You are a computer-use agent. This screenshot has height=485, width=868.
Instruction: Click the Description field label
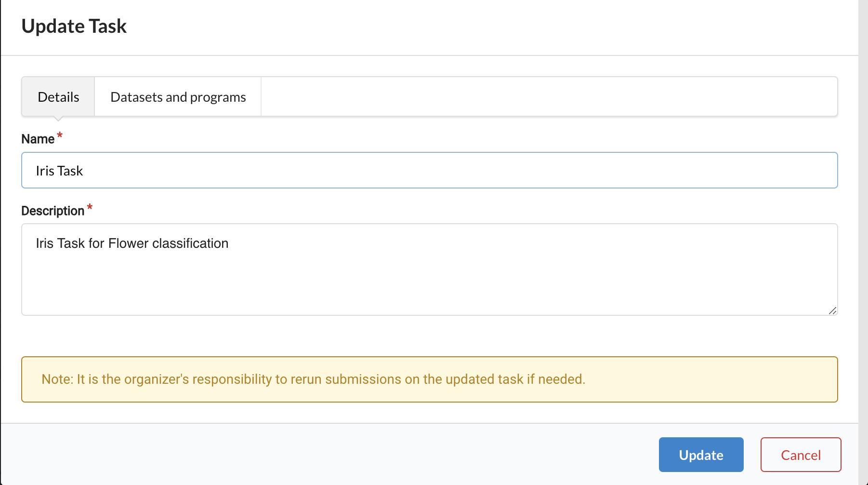pyautogui.click(x=53, y=211)
